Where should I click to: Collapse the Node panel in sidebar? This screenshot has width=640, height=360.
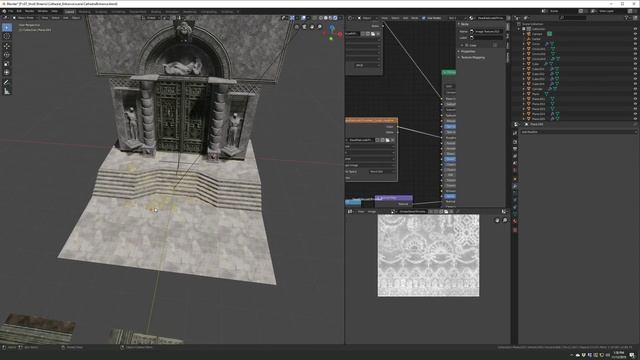click(x=464, y=24)
